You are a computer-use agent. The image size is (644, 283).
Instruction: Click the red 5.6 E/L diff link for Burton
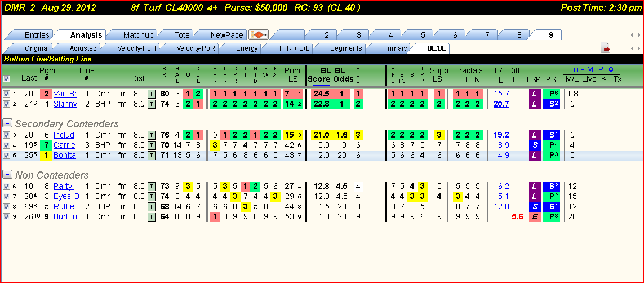click(x=517, y=217)
